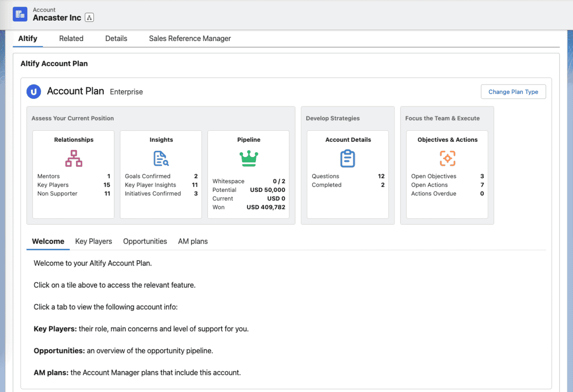The width and height of the screenshot is (573, 392).
Task: Click the green Pipeline crown icon
Action: coord(248,159)
